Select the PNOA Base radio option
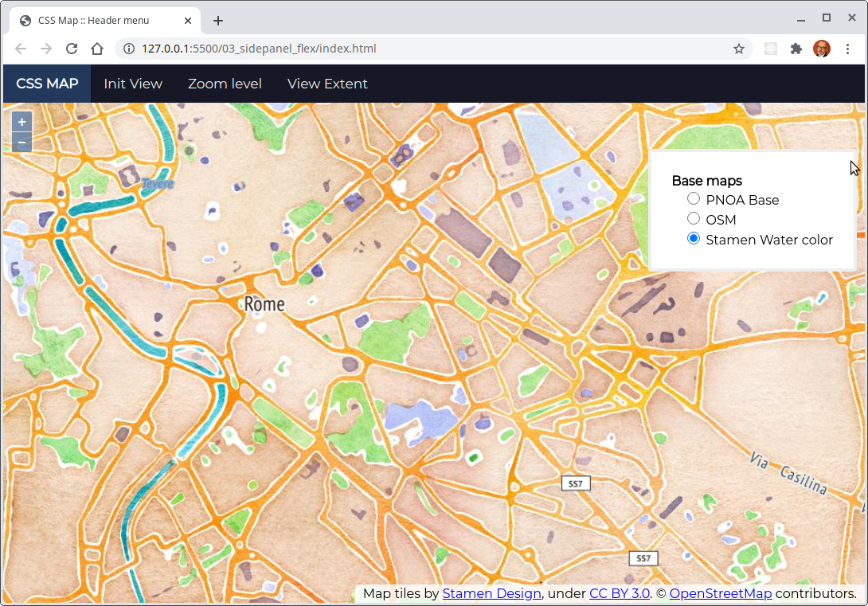This screenshot has height=606, width=868. pos(694,199)
